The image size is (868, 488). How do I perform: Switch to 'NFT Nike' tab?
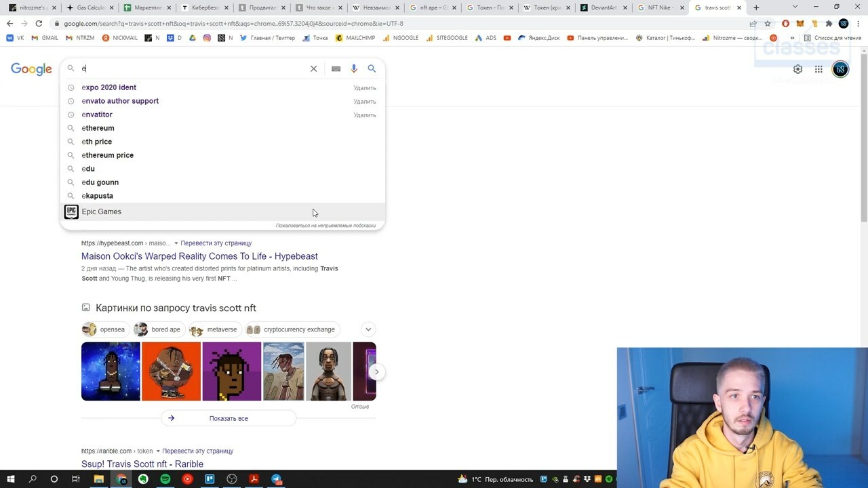[660, 7]
